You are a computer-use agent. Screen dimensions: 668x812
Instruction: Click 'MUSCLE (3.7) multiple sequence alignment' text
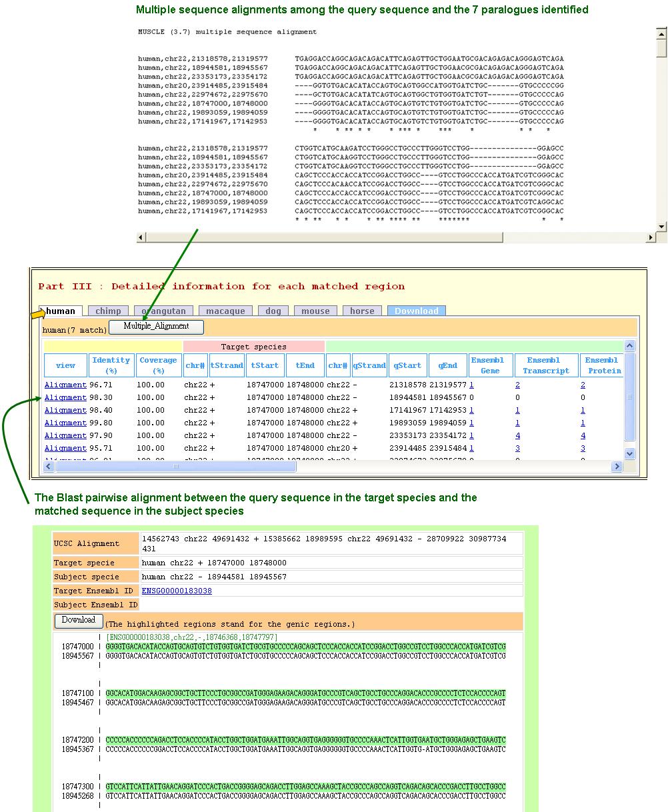pyautogui.click(x=227, y=32)
